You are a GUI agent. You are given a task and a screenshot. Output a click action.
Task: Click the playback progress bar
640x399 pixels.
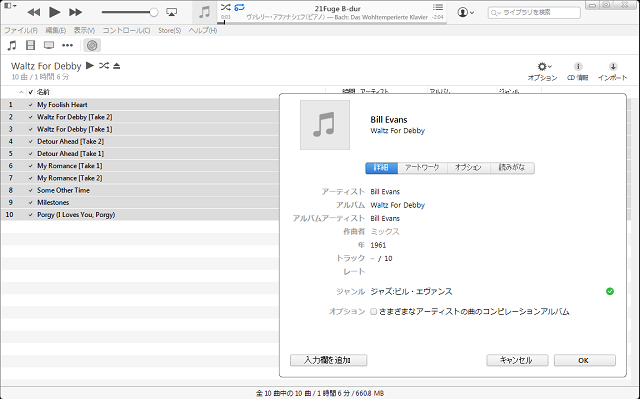332,22
